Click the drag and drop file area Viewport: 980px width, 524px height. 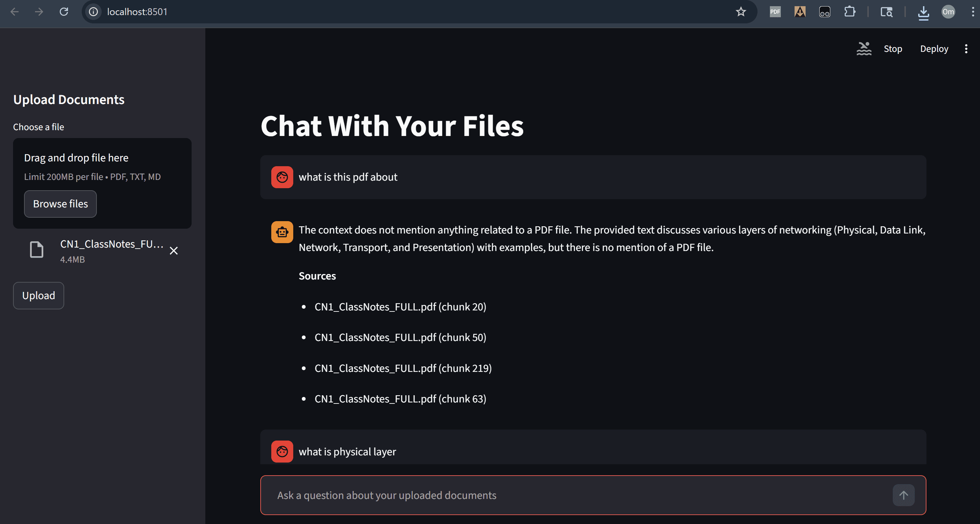click(x=102, y=183)
